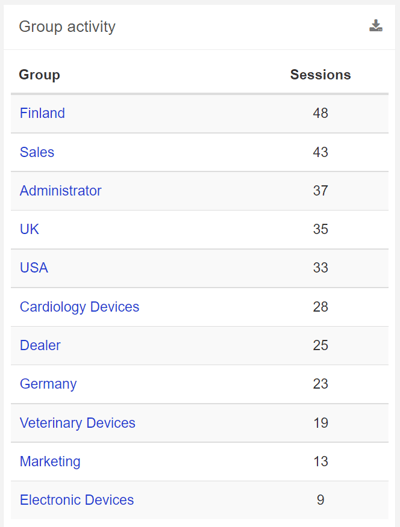Click the Group activity panel title
This screenshot has width=400, height=527.
click(67, 27)
